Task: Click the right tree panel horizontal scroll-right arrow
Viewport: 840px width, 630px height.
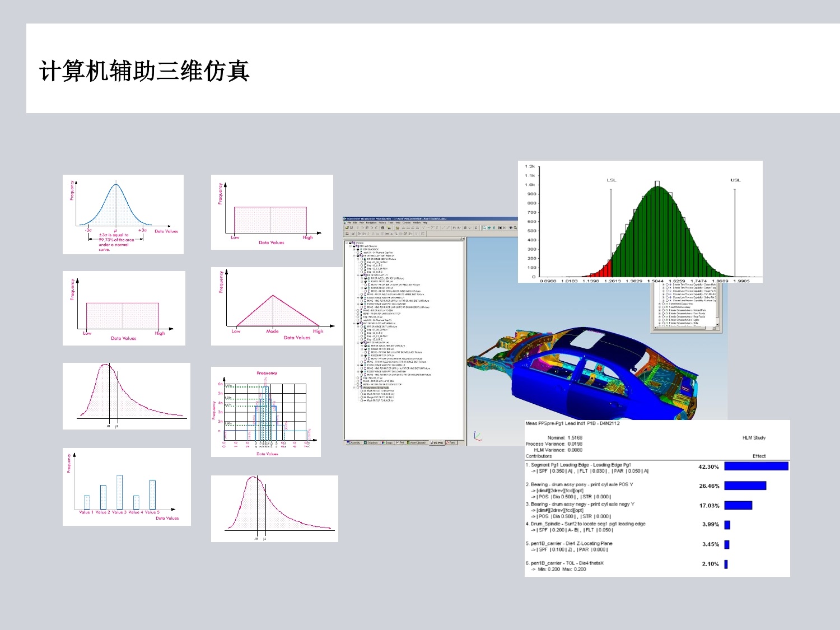Action: pos(714,328)
